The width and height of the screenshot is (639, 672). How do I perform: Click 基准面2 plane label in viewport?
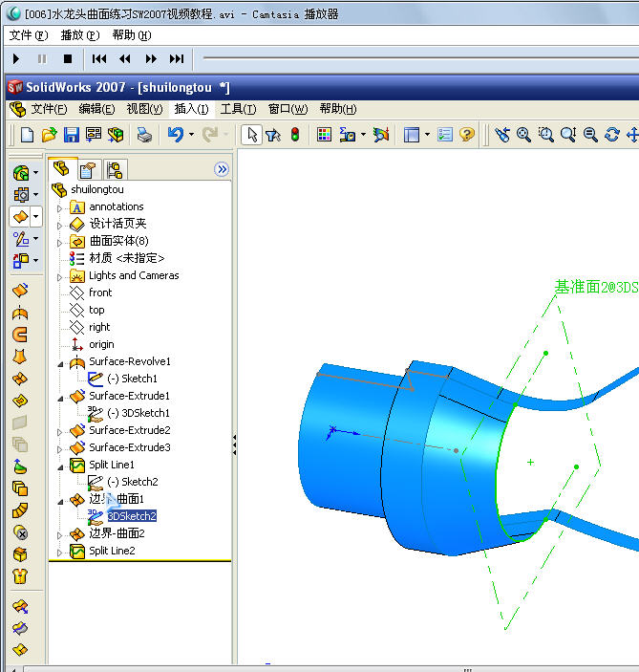click(x=597, y=287)
